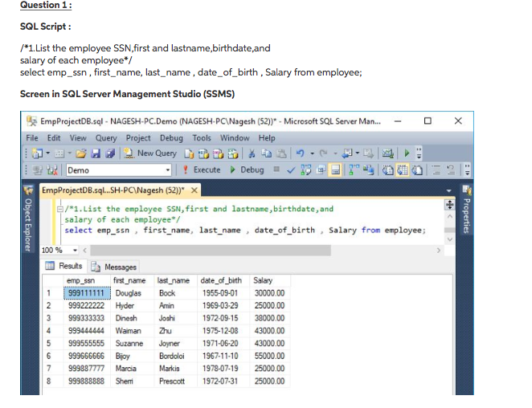This screenshot has width=532, height=408.
Task: Open the View menu
Action: (78, 138)
